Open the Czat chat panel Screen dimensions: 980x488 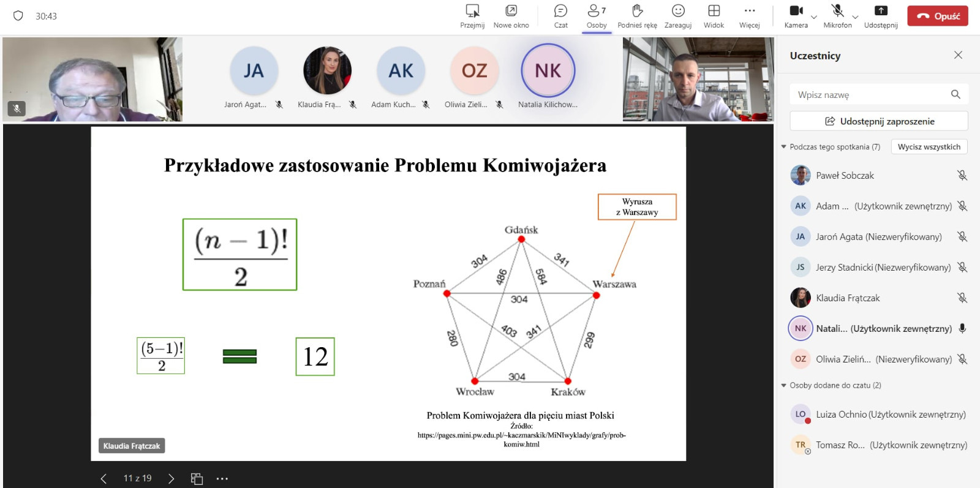pyautogui.click(x=560, y=11)
